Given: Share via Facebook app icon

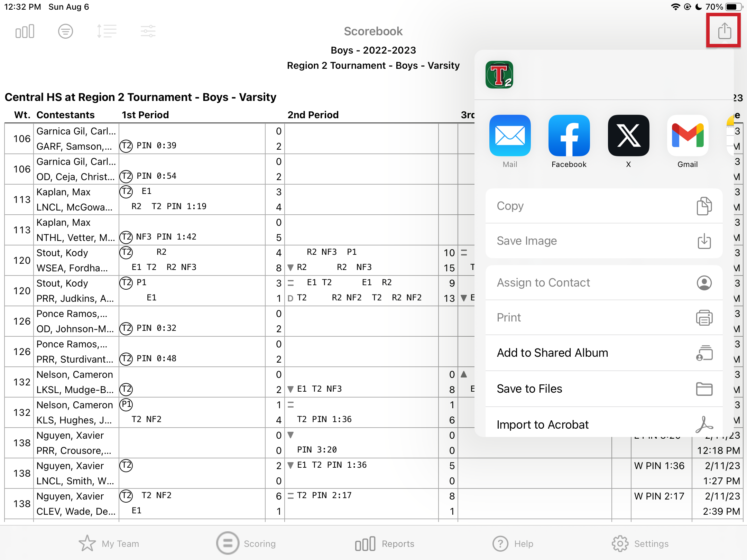Looking at the screenshot, I should pyautogui.click(x=569, y=136).
